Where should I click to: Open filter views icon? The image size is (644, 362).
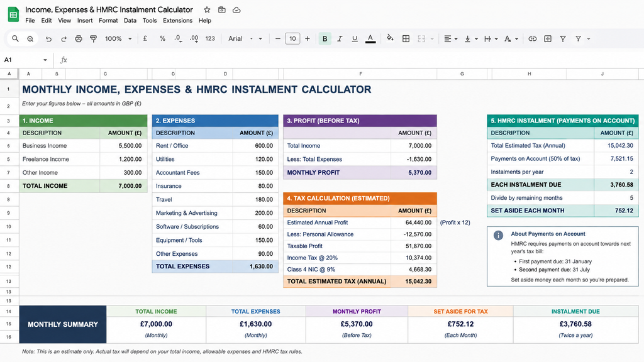579,38
